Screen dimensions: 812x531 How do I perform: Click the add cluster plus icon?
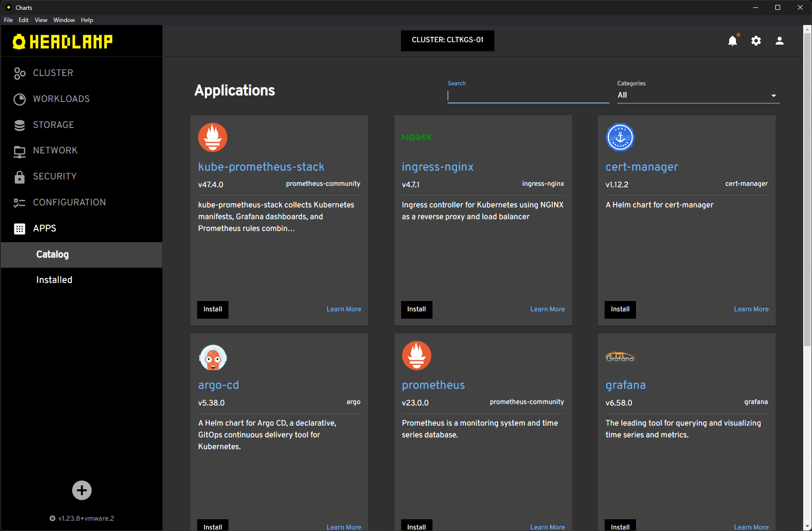click(82, 490)
